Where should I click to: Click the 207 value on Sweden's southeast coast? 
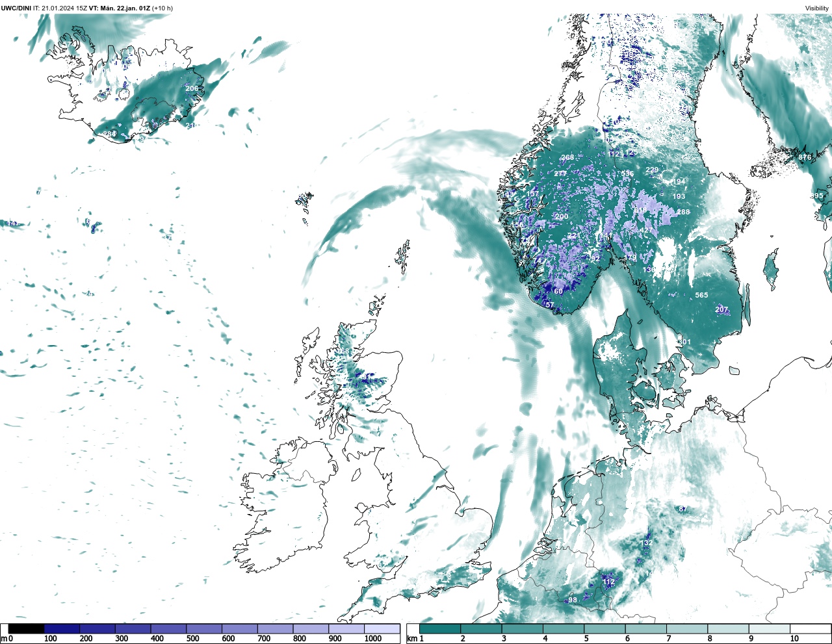click(x=721, y=309)
